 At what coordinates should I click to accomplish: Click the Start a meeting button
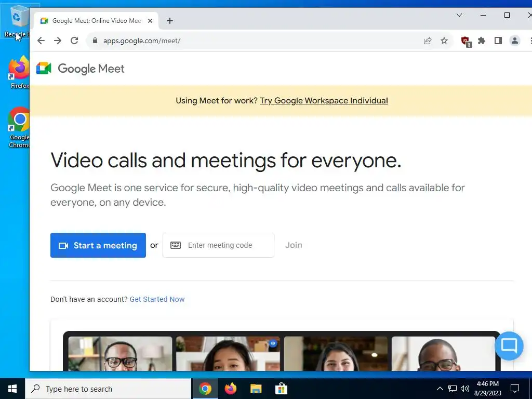point(98,245)
